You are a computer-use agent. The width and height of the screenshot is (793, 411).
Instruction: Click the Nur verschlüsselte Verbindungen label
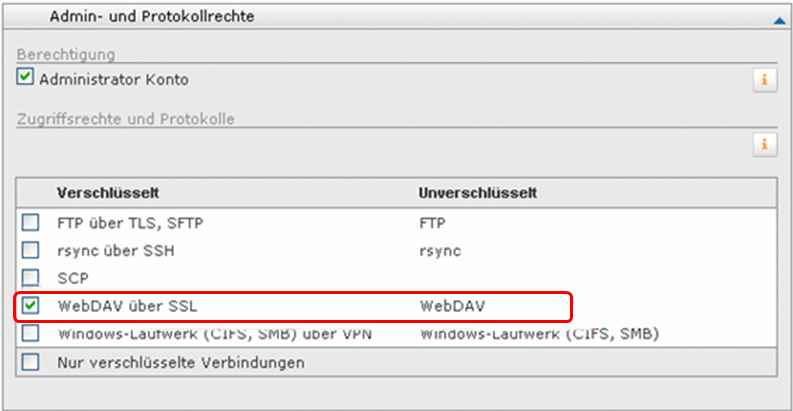pyautogui.click(x=181, y=362)
